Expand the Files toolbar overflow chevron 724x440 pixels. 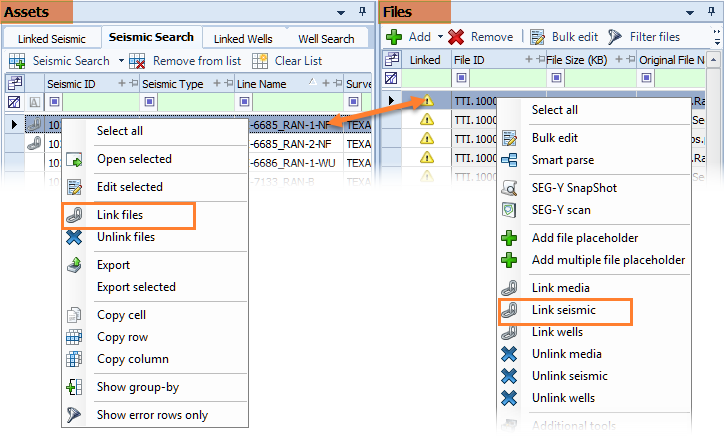tap(717, 37)
